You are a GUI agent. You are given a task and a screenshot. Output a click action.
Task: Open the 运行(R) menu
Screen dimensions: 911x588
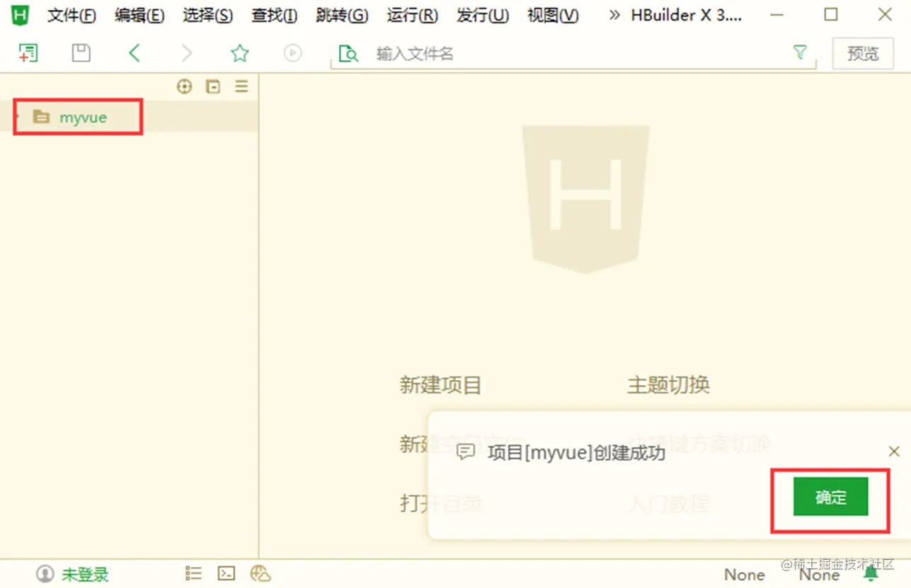[x=412, y=16]
